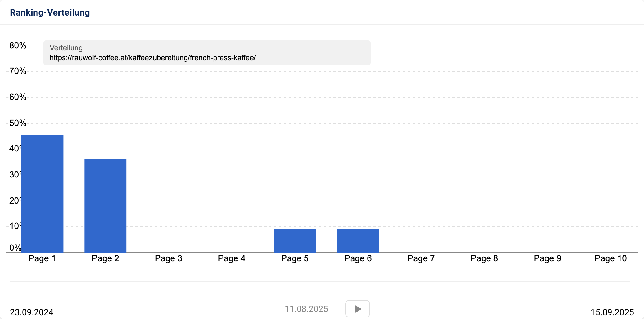
Task: Select the Page 4 axis label
Action: tap(232, 258)
